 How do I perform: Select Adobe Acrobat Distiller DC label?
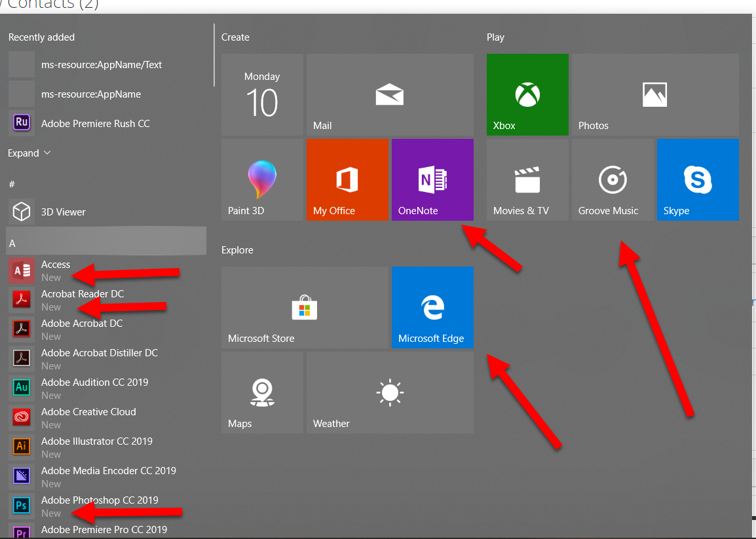[100, 353]
